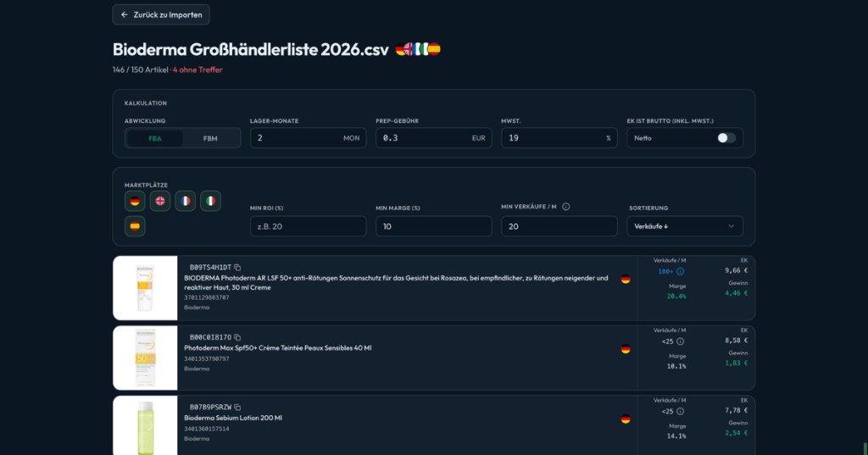Viewport: 868px width, 455px height.
Task: Click margin value 20.4%
Action: tap(676, 297)
